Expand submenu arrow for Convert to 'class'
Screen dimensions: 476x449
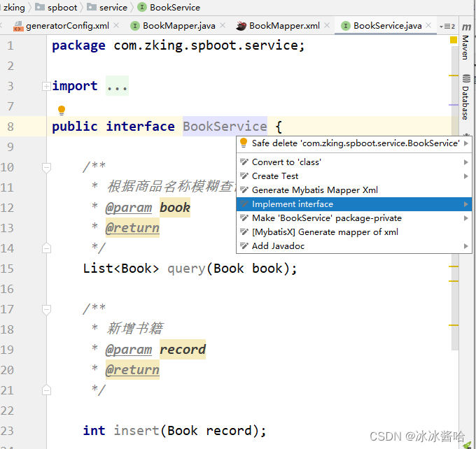tap(466, 162)
